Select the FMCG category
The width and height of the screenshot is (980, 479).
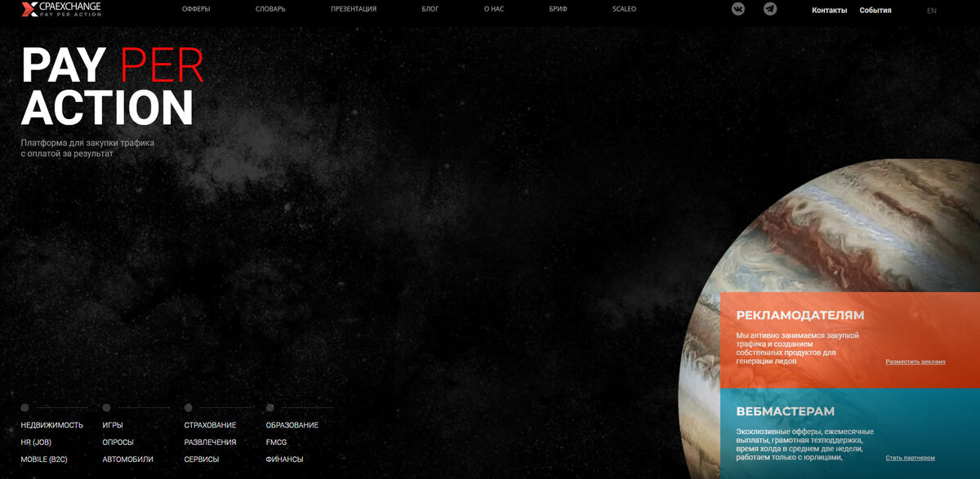coord(276,442)
